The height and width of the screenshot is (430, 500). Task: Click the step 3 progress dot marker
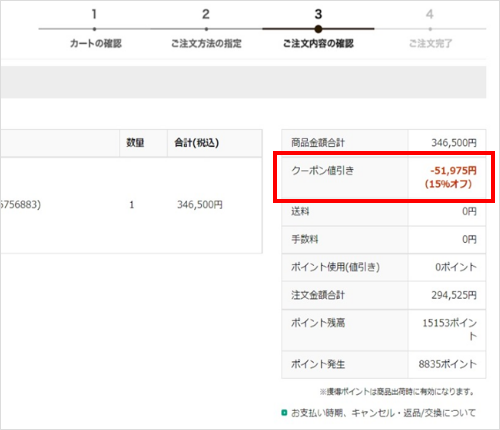click(x=318, y=29)
